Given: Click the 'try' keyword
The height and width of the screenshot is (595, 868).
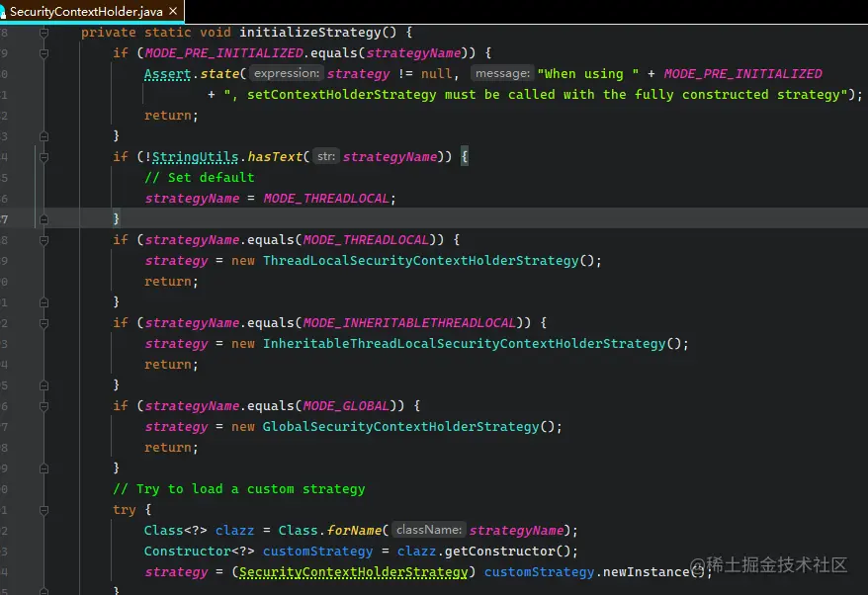Looking at the screenshot, I should pyautogui.click(x=125, y=510).
